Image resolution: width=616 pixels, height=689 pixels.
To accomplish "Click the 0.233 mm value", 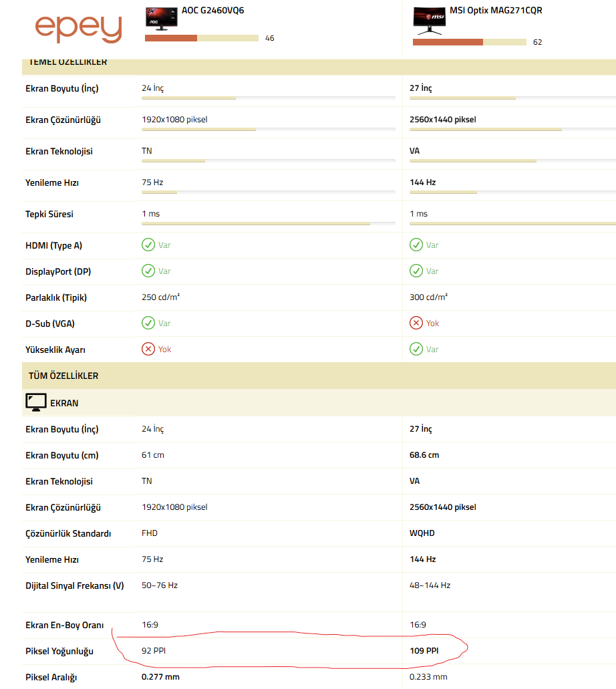I will click(x=428, y=677).
